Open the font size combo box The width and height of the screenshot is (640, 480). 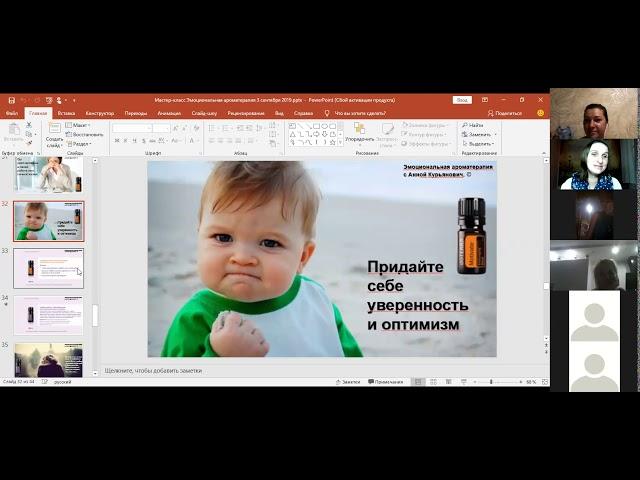(161, 128)
